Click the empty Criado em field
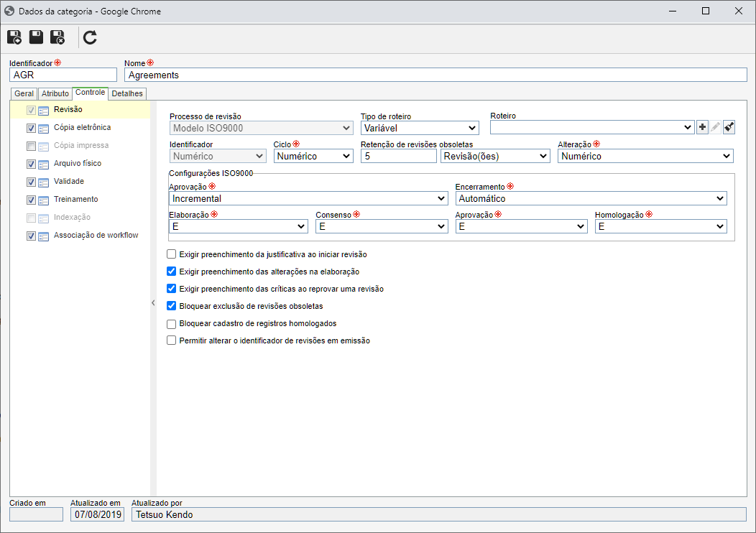 36,515
